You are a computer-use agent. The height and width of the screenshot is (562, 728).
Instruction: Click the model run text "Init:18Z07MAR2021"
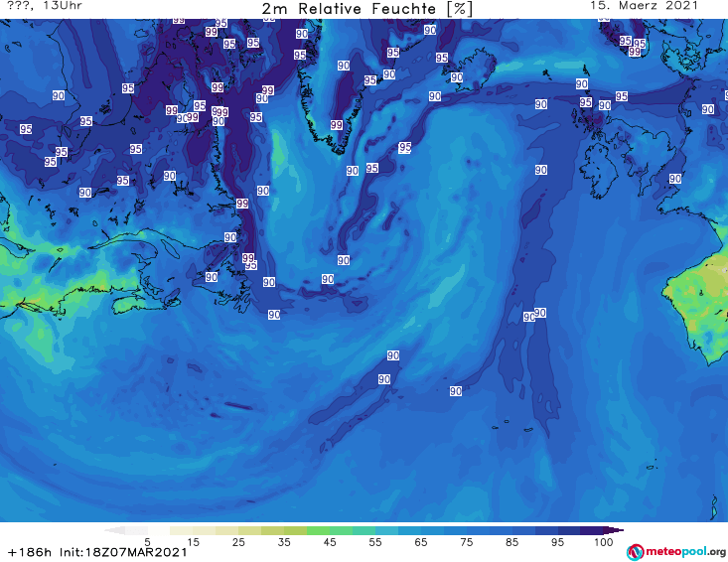click(x=123, y=552)
